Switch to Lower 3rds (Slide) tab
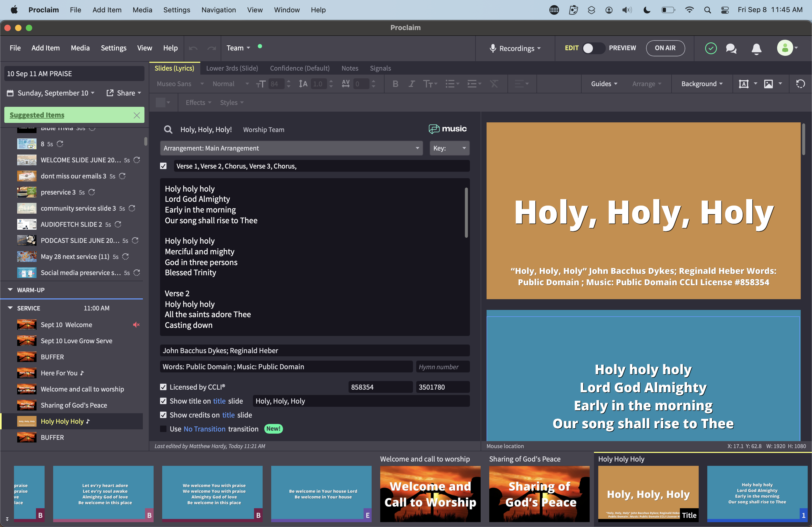The height and width of the screenshot is (527, 812). 232,68
